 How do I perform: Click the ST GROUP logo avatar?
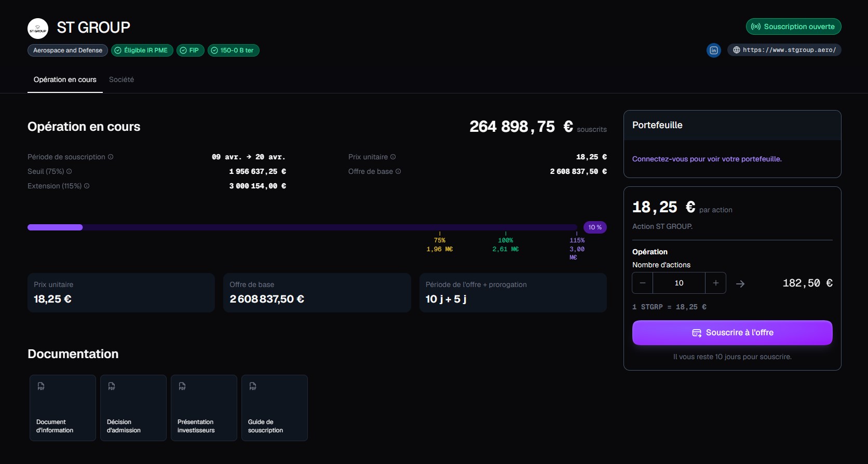point(38,29)
